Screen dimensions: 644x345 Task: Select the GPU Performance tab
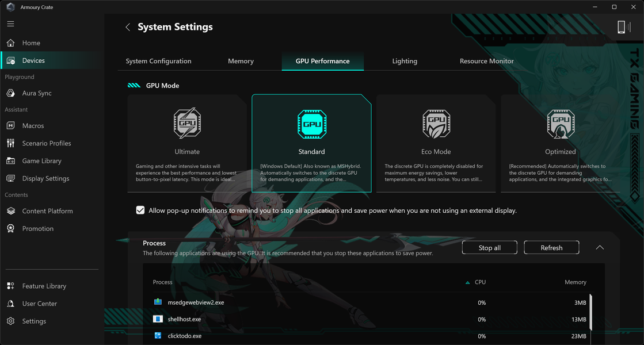[x=323, y=61]
